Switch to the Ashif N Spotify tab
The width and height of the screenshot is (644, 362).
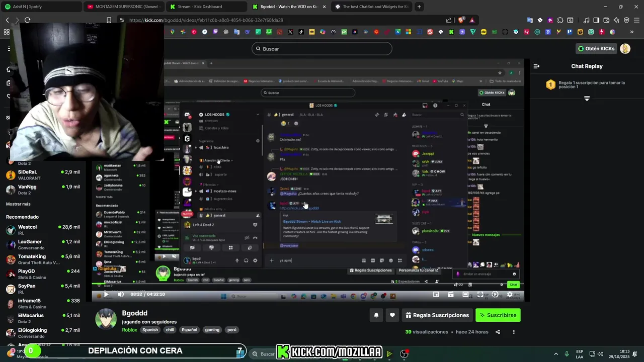pyautogui.click(x=40, y=7)
